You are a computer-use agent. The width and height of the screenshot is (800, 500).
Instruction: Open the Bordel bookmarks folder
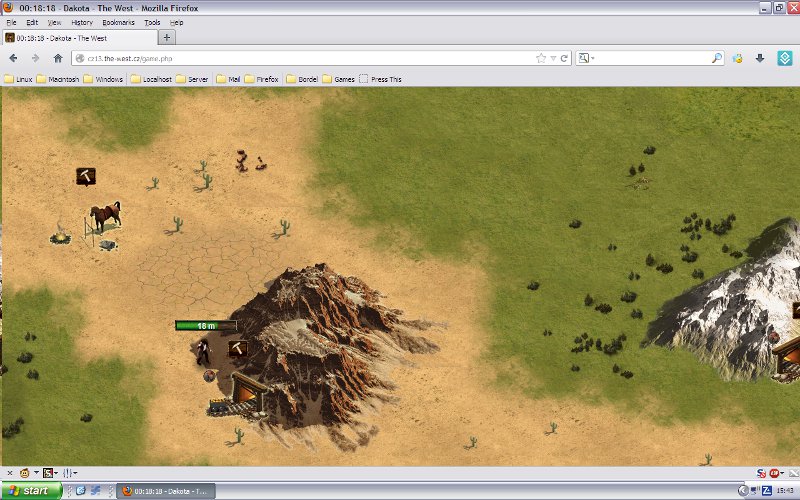(302, 79)
